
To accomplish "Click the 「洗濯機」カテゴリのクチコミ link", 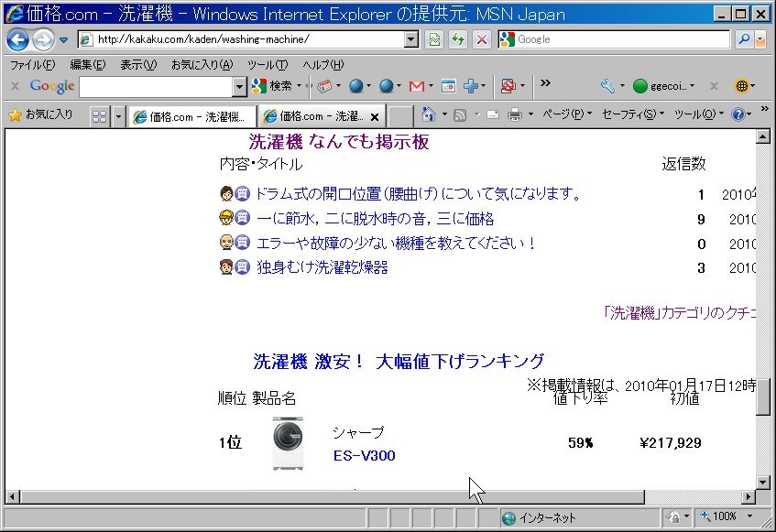I will [679, 313].
